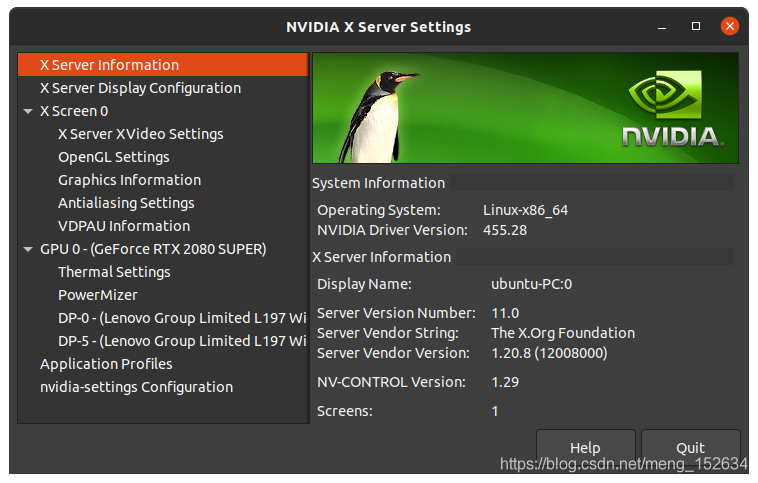Click the NVIDIA logo in the banner

[x=673, y=109]
